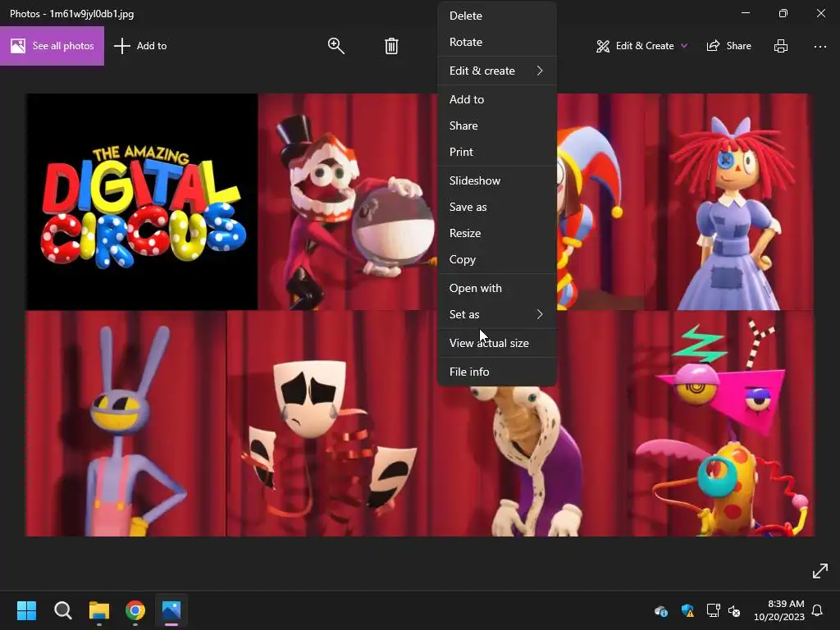Open File info from context menu
Screen dimensions: 840x630
coord(496,372)
